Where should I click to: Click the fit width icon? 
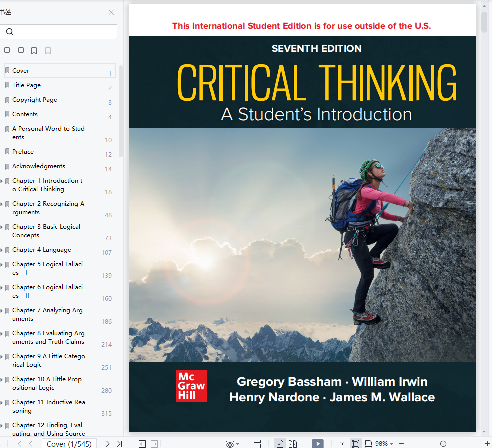pyautogui.click(x=368, y=444)
